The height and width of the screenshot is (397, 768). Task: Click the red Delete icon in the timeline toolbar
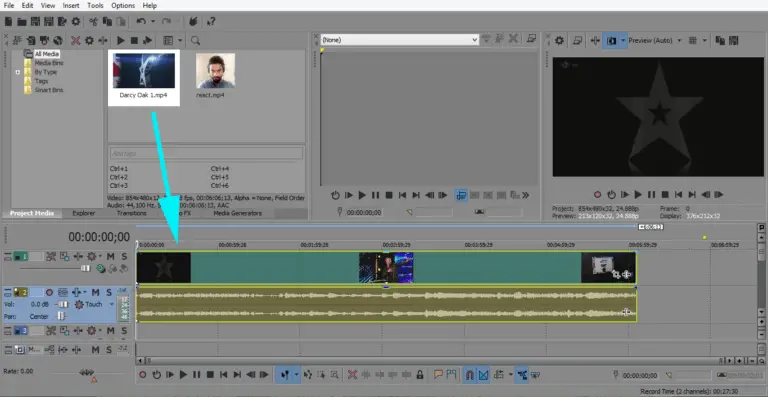[x=352, y=375]
